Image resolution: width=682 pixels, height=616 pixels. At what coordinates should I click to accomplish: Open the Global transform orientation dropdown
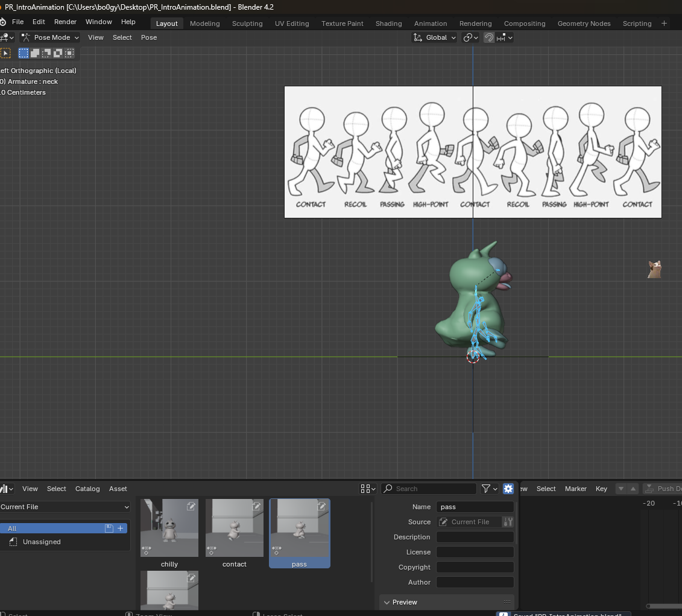pos(434,37)
